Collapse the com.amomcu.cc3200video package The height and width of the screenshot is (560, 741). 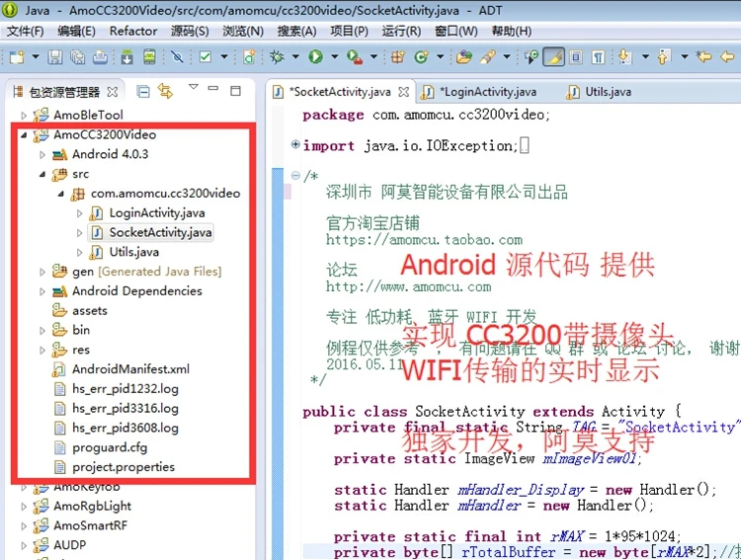61,194
